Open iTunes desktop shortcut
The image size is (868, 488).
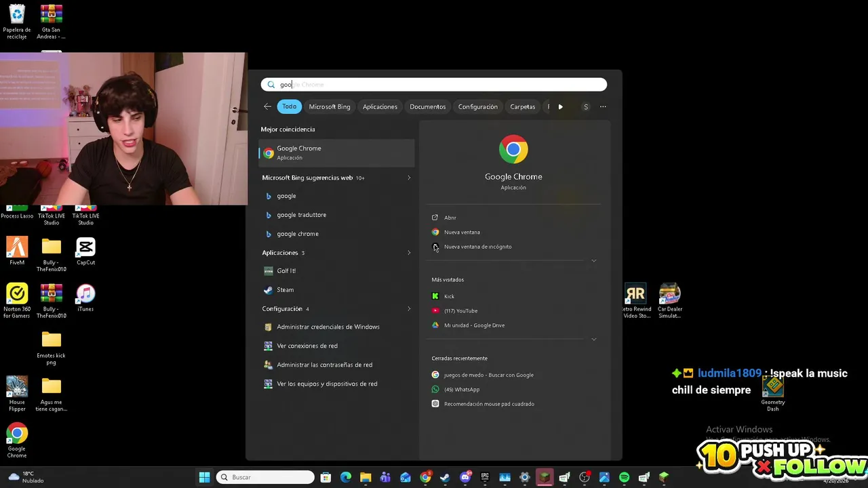coord(85,298)
